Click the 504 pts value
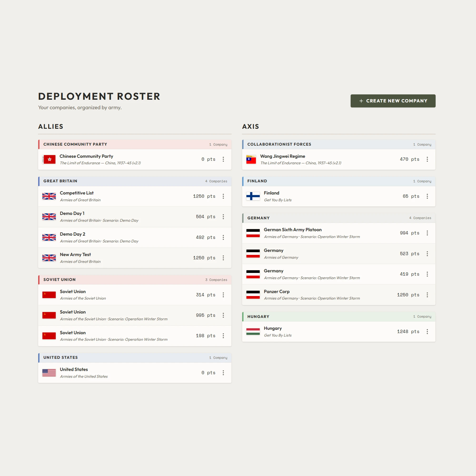This screenshot has height=476, width=476. [x=205, y=217]
